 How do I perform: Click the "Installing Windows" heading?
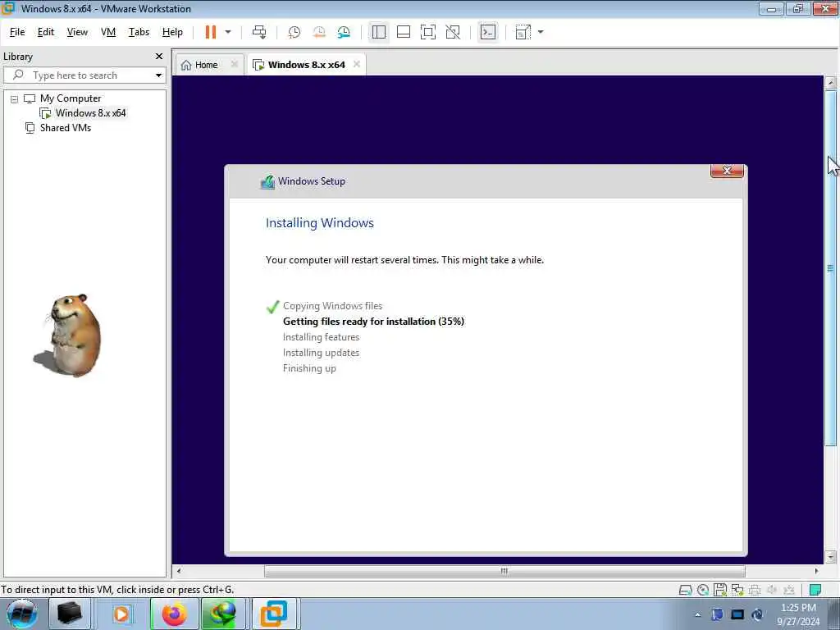click(320, 223)
